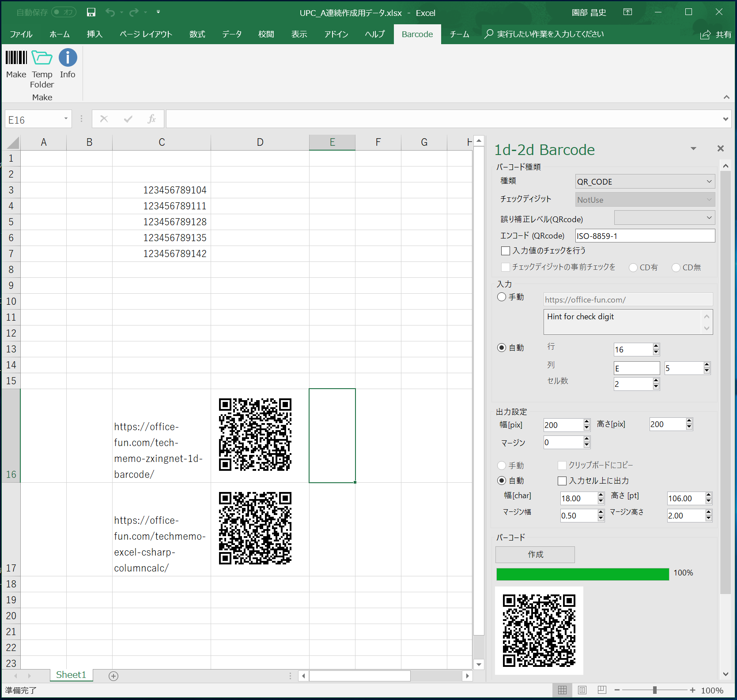Click the Redo arrow icon
The height and width of the screenshot is (700, 737).
click(134, 12)
